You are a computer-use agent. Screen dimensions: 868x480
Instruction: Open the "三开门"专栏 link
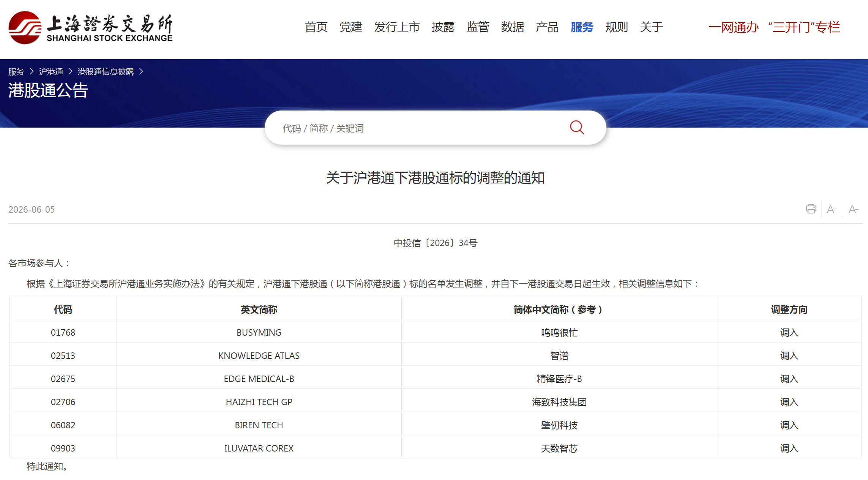(x=804, y=27)
